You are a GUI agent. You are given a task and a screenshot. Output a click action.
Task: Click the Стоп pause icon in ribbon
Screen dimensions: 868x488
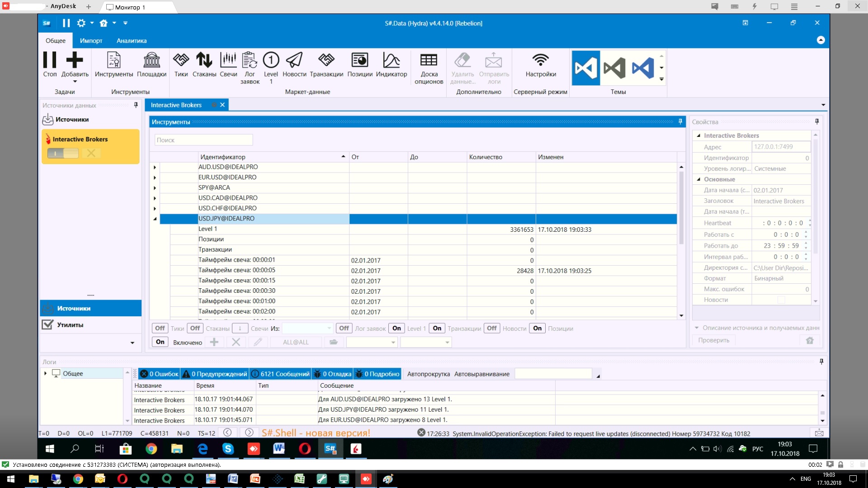[50, 60]
